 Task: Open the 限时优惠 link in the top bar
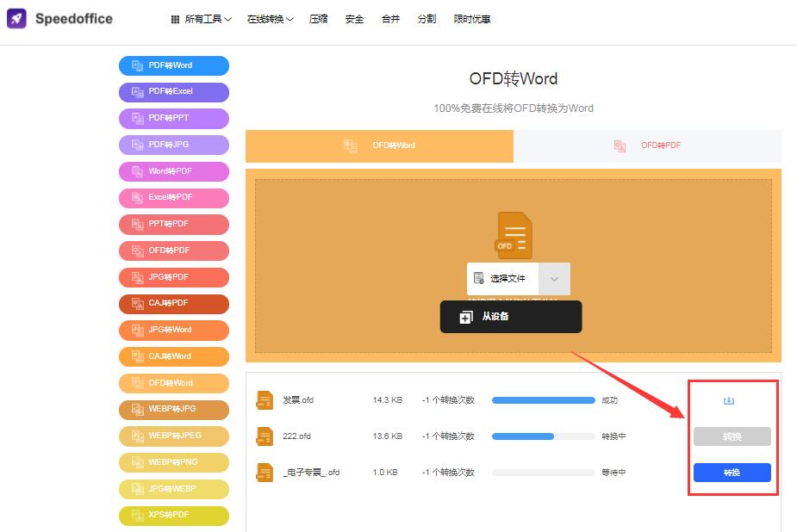pos(472,19)
